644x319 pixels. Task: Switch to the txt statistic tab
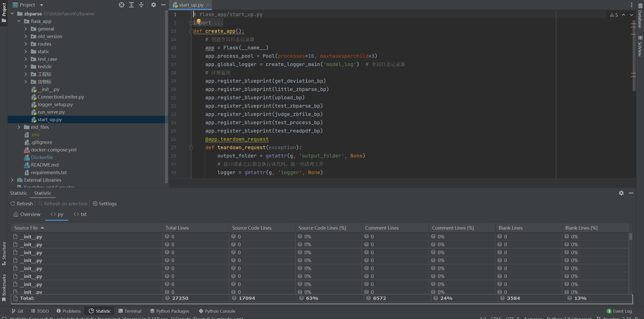tap(80, 214)
